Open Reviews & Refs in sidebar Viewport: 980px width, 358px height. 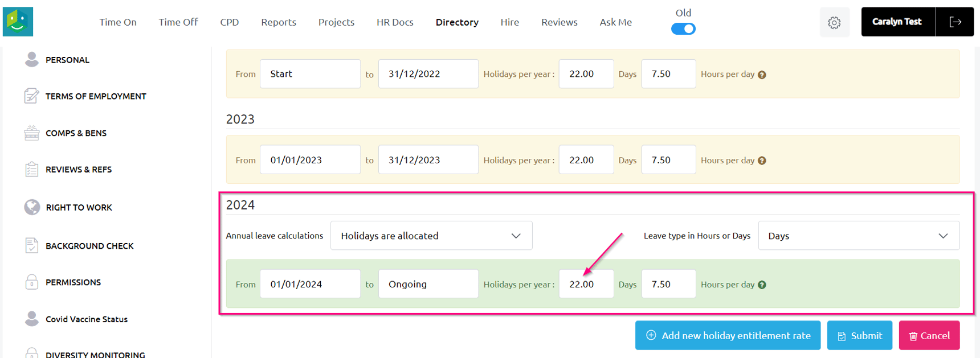[x=79, y=170]
